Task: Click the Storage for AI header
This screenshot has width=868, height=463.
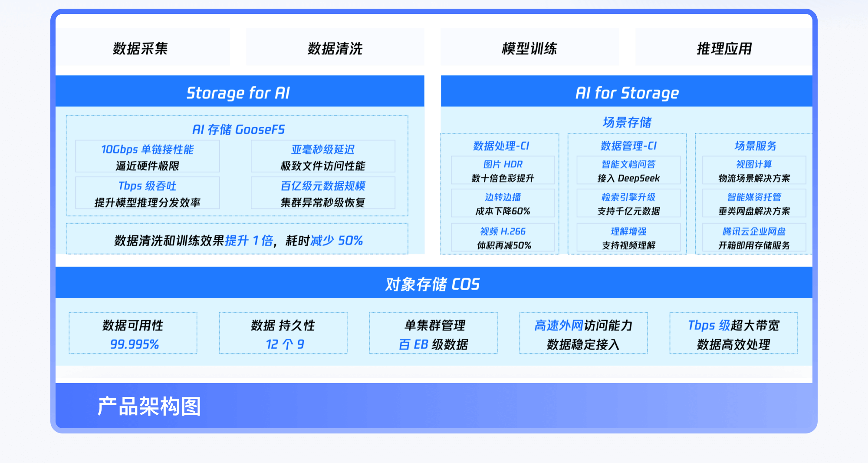Action: [x=238, y=93]
